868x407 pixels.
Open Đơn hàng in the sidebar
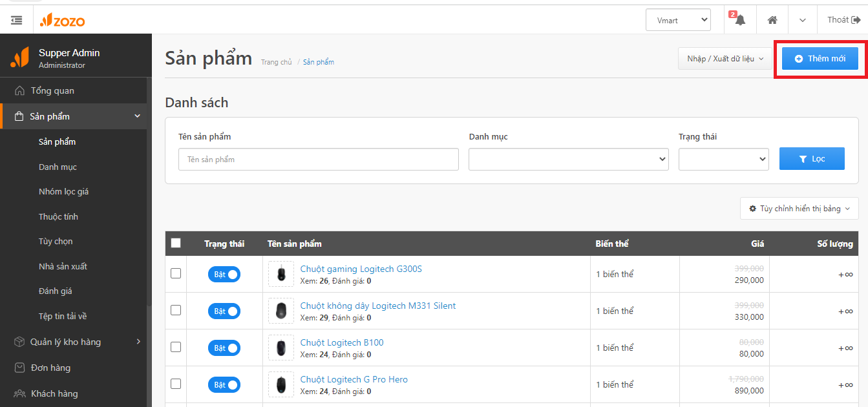pos(73,368)
